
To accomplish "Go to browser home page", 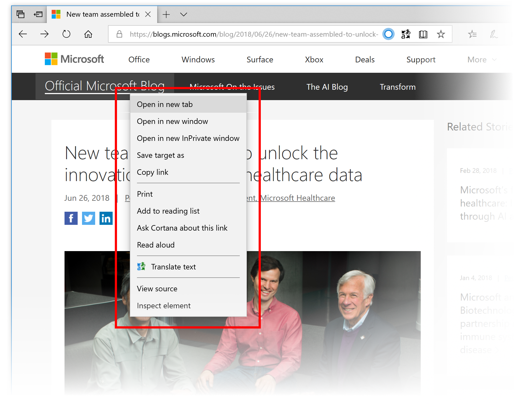I will point(88,34).
